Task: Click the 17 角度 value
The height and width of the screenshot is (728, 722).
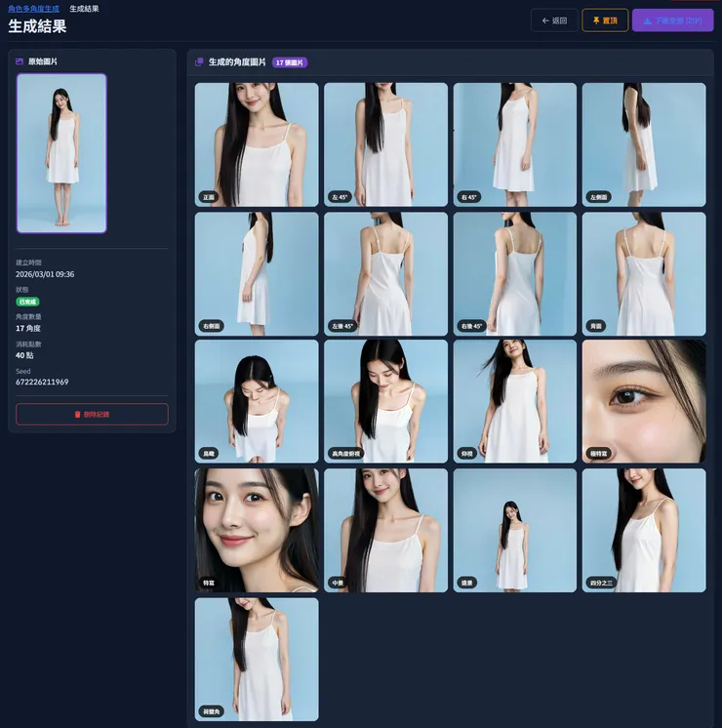Action: tap(28, 328)
